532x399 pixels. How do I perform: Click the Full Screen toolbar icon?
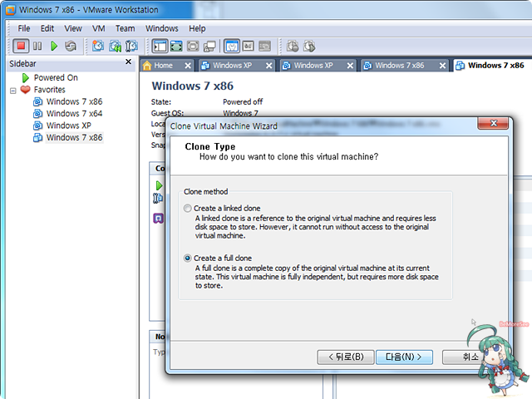176,46
